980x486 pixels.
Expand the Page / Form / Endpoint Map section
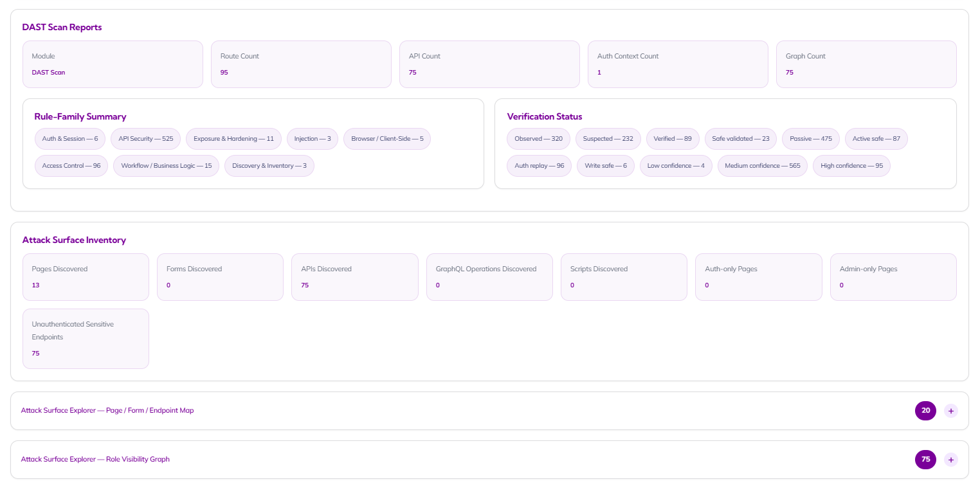950,411
